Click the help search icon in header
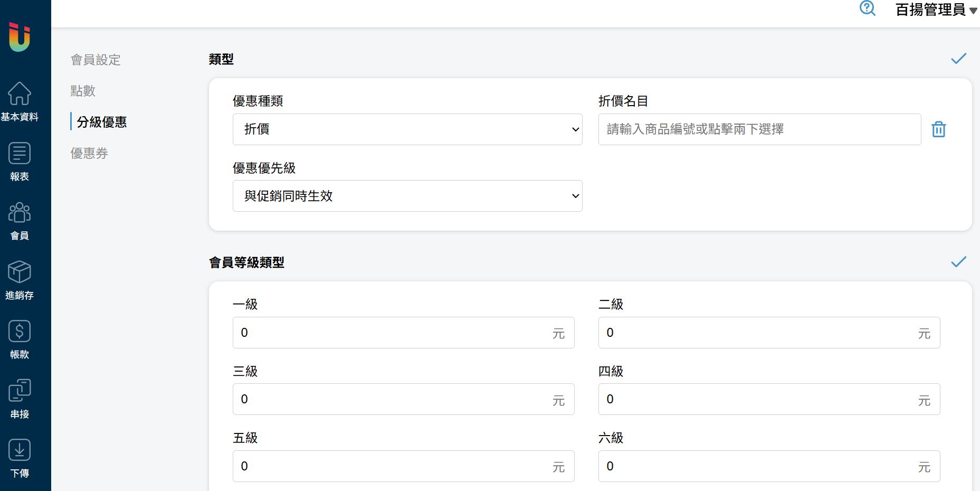980x491 pixels. point(867,9)
